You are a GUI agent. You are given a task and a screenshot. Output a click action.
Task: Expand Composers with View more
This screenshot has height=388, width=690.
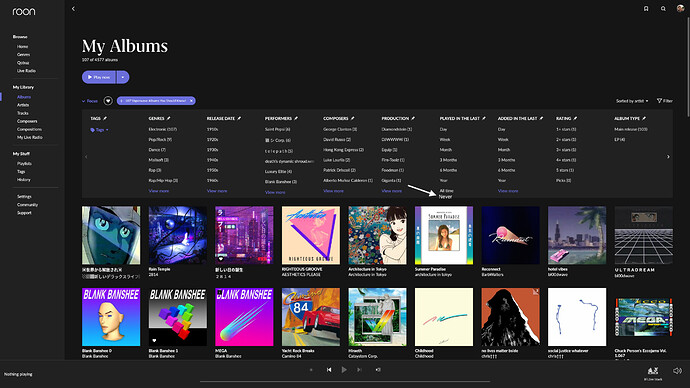coord(333,191)
